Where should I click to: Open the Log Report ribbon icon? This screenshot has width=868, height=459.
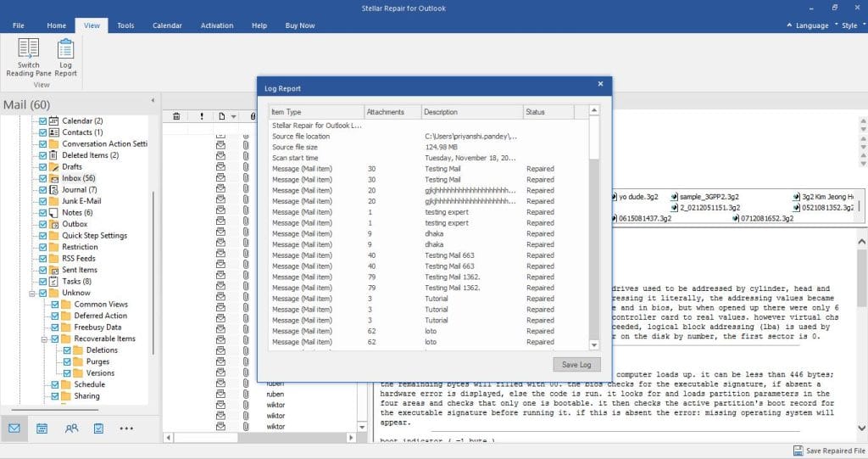(65, 48)
